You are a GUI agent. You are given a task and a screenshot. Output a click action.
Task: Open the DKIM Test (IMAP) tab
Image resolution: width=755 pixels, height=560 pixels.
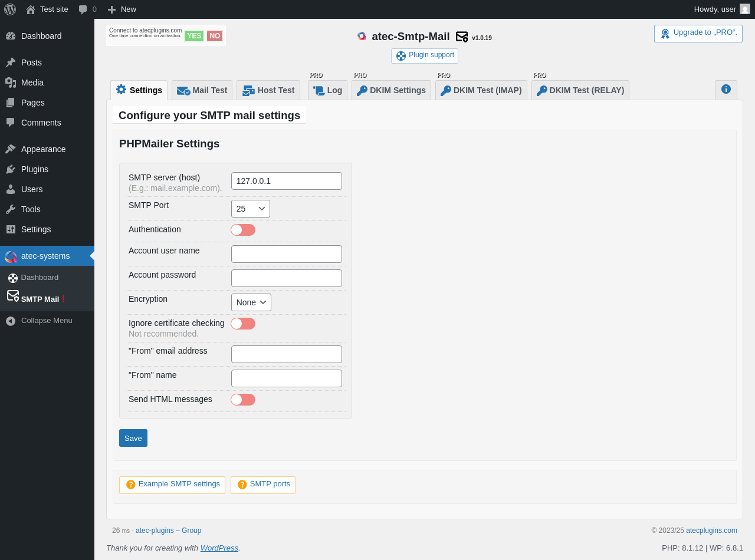click(x=481, y=90)
